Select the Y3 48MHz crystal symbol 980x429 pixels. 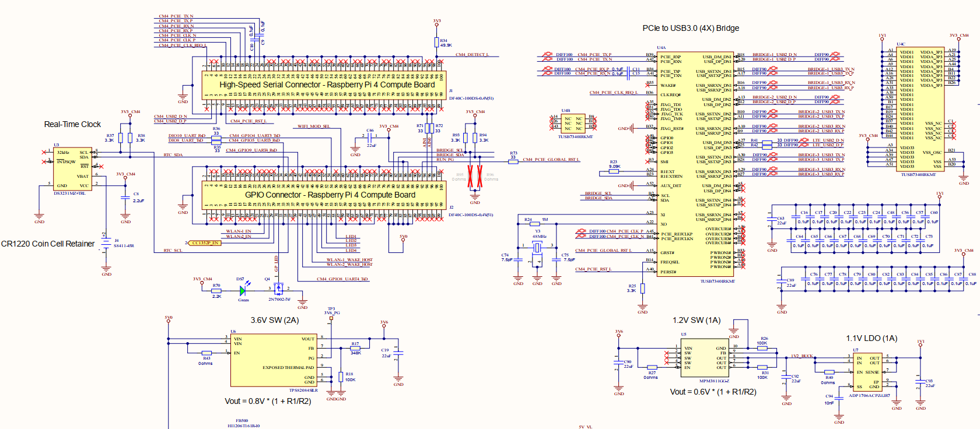coord(537,247)
